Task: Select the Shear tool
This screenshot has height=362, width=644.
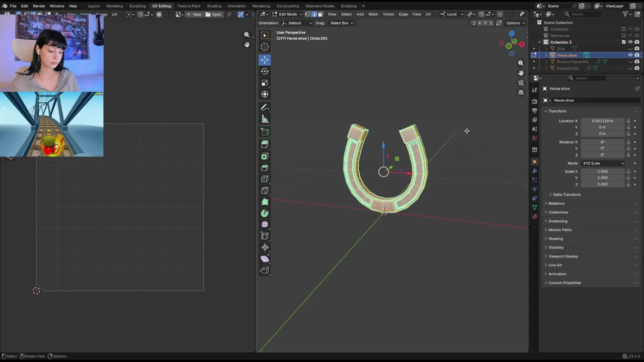Action: pyautogui.click(x=265, y=259)
